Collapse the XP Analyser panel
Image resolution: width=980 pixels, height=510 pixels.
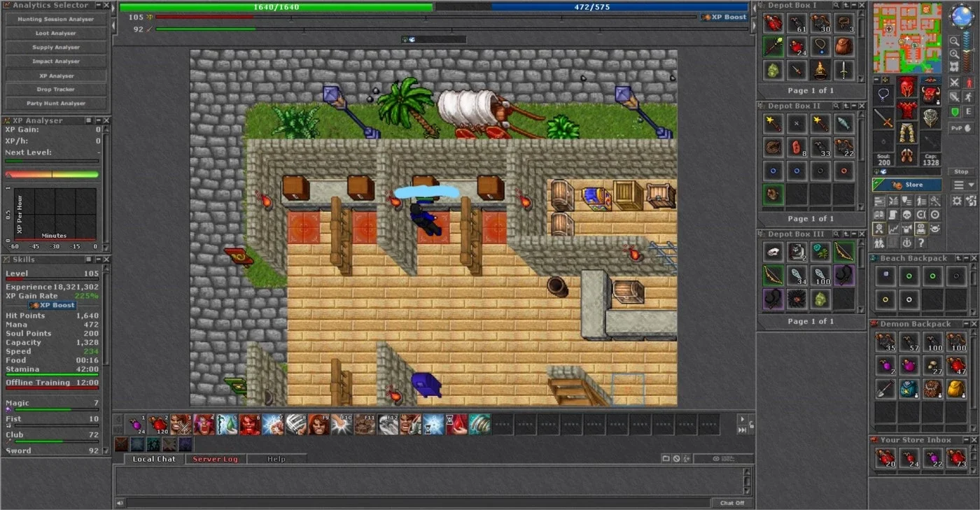click(97, 121)
